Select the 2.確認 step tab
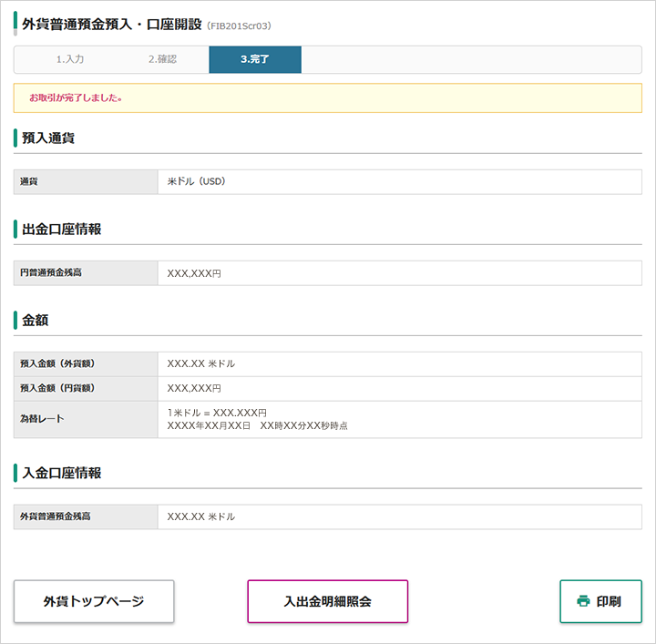This screenshot has width=656, height=644. (x=163, y=59)
